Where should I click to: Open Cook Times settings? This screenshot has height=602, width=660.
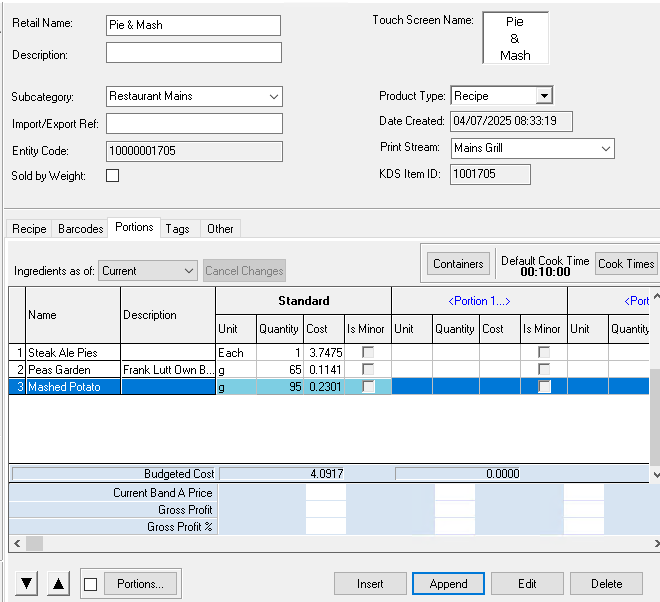click(626, 264)
